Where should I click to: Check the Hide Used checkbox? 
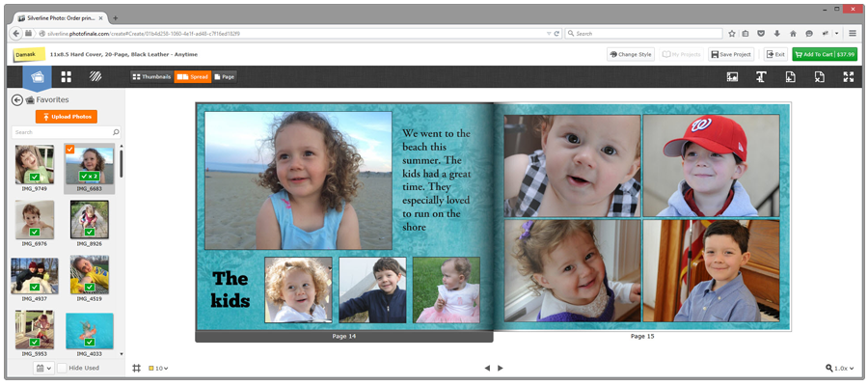[63, 368]
